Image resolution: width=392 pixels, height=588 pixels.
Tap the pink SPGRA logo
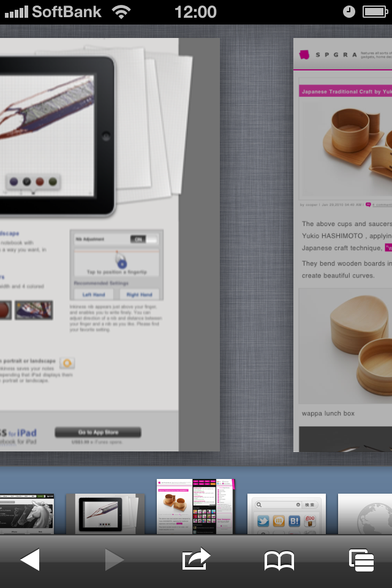304,55
